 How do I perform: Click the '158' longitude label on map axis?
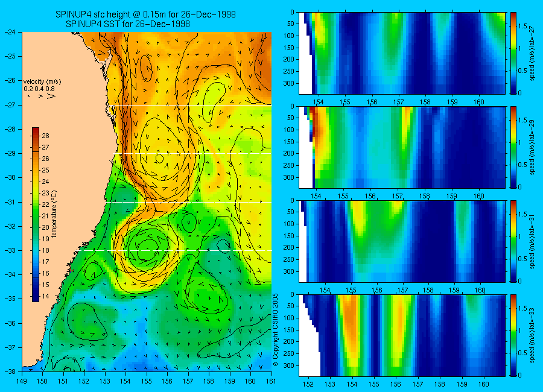(x=209, y=381)
